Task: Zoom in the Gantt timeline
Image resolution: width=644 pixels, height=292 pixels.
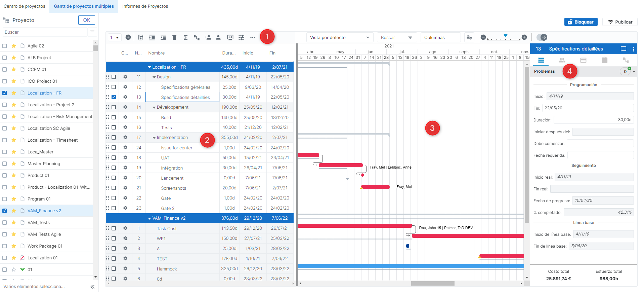Action: pyautogui.click(x=524, y=37)
